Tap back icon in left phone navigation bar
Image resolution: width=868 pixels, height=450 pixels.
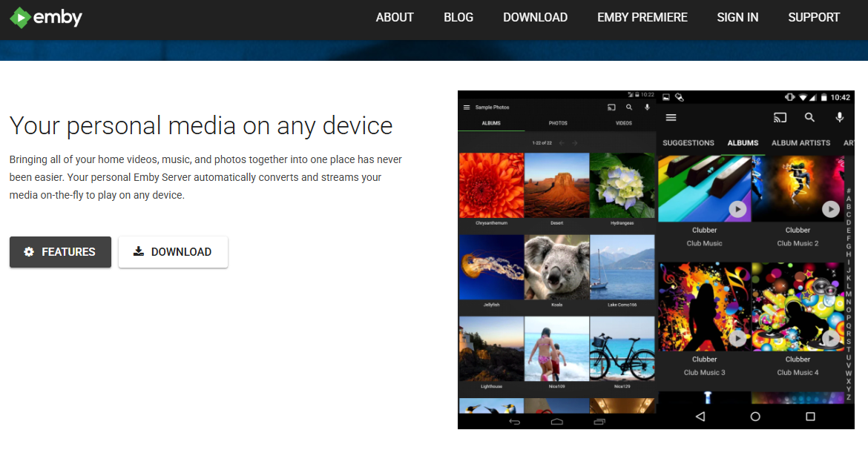[514, 422]
